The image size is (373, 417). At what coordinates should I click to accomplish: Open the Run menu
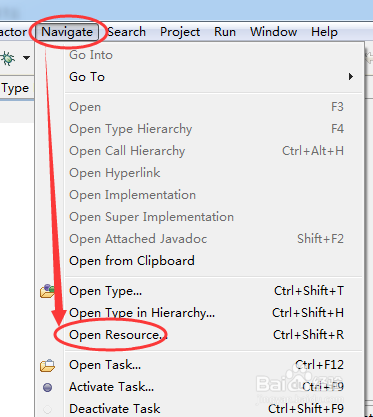[225, 32]
